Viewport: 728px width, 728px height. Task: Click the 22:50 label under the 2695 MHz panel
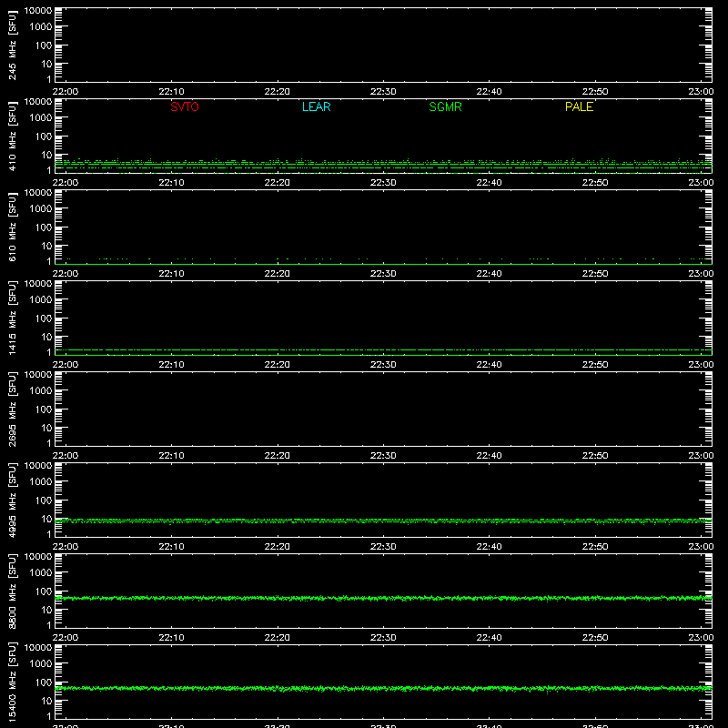[595, 456]
